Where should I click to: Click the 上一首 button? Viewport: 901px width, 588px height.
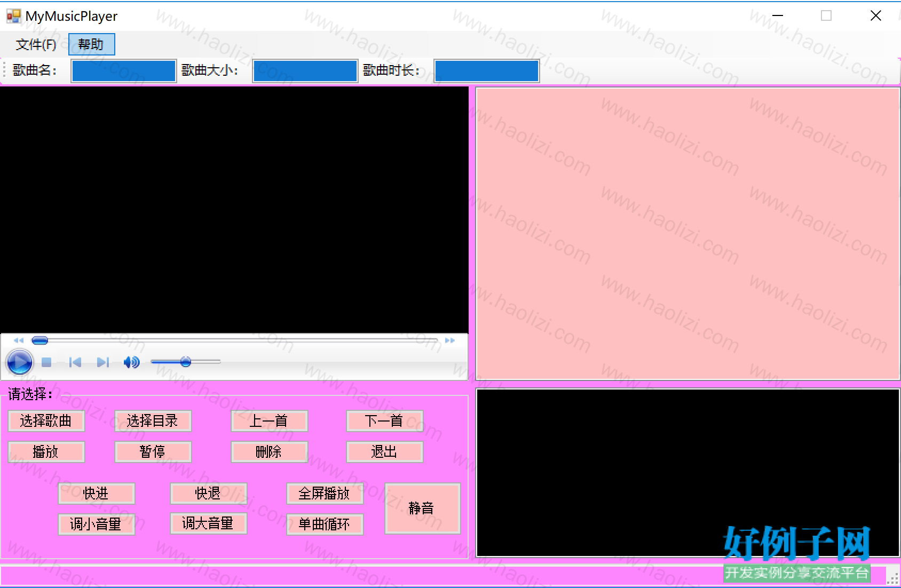270,421
